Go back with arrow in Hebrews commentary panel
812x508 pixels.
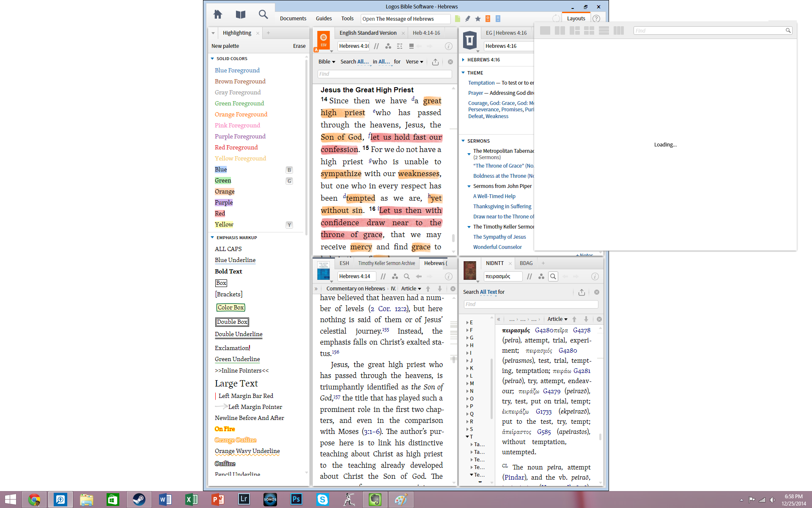419,276
